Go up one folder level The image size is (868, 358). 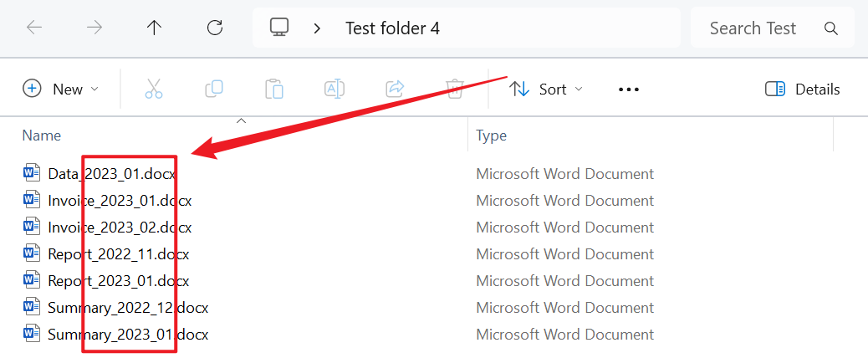click(155, 28)
